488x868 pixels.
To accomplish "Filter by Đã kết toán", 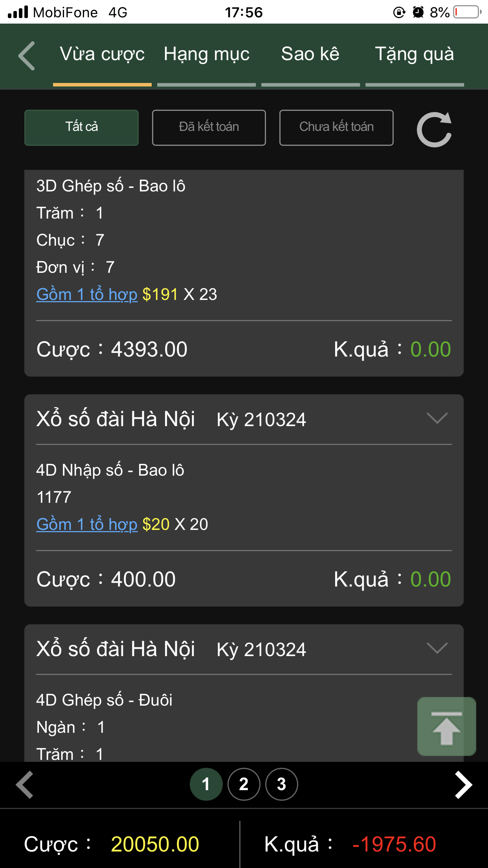I will (x=209, y=128).
